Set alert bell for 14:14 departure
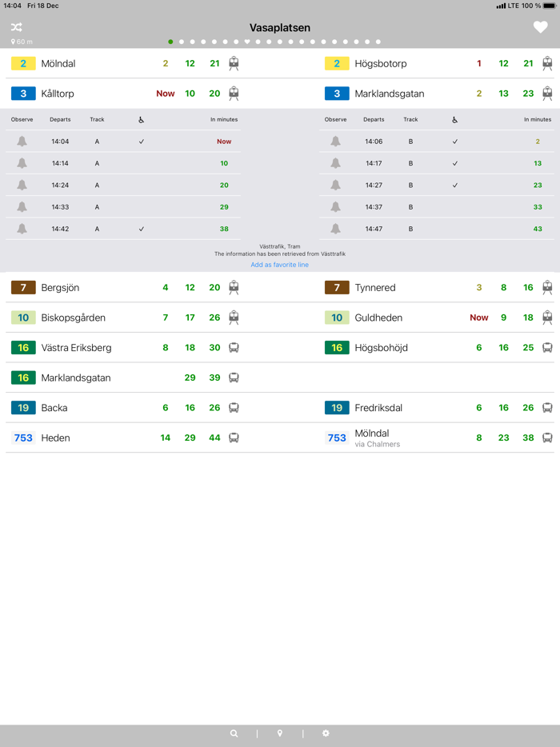This screenshot has width=560, height=747. click(x=22, y=163)
